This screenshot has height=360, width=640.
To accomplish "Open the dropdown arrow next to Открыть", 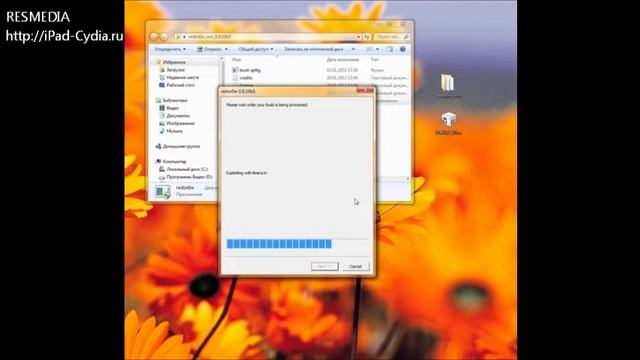I will [226, 49].
